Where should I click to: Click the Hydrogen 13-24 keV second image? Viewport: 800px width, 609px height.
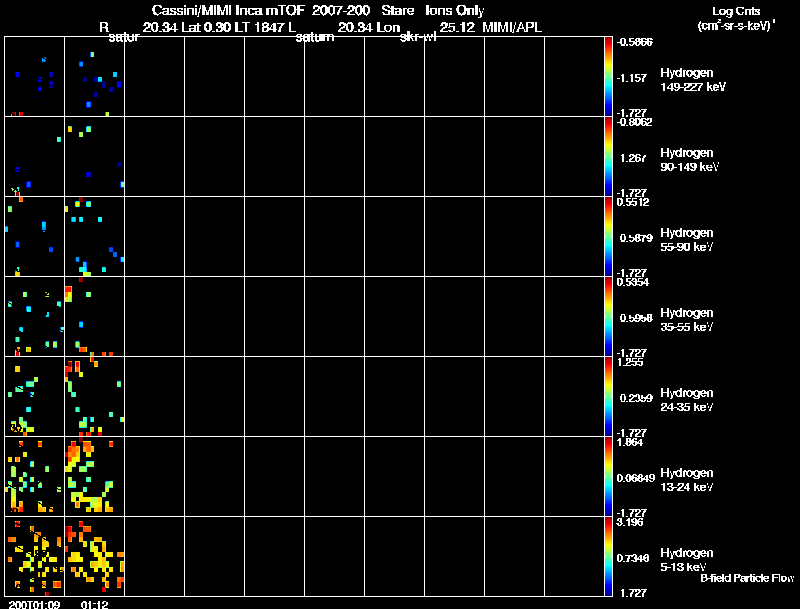tap(94, 476)
